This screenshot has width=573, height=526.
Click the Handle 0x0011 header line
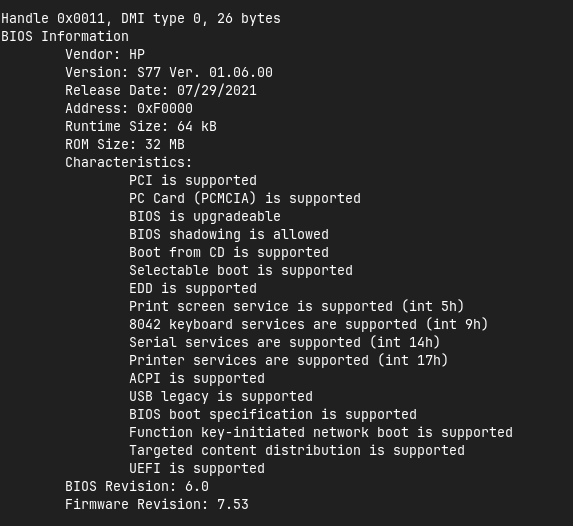(x=141, y=19)
